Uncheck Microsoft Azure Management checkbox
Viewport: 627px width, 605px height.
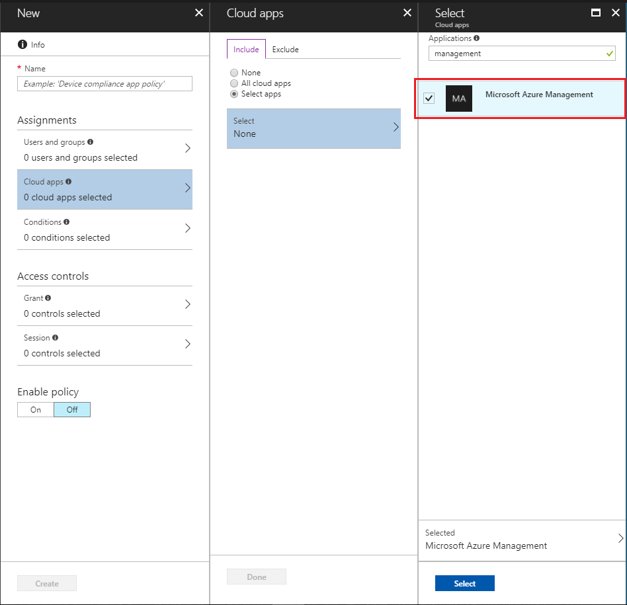click(429, 98)
